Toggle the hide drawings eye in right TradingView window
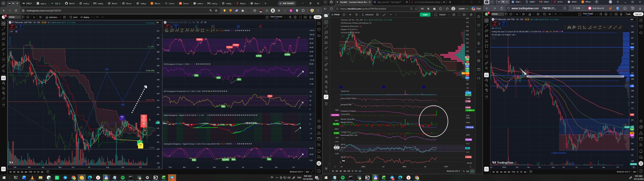Image resolution: width=644 pixels, height=181 pixels. coord(487,90)
